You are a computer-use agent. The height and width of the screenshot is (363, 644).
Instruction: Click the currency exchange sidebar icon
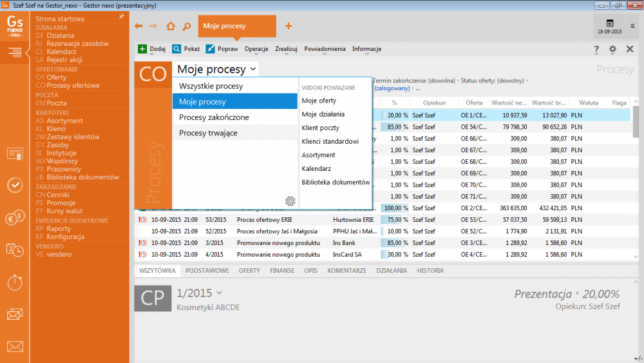[x=14, y=217]
